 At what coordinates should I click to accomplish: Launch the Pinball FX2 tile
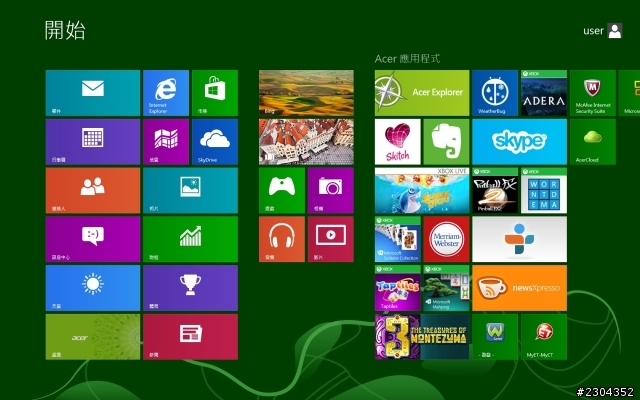[495, 190]
